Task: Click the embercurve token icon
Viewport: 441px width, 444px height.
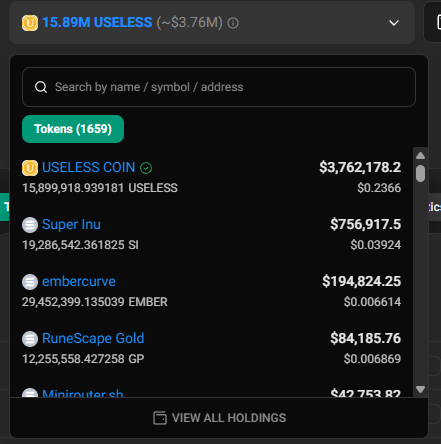Action: pos(30,282)
